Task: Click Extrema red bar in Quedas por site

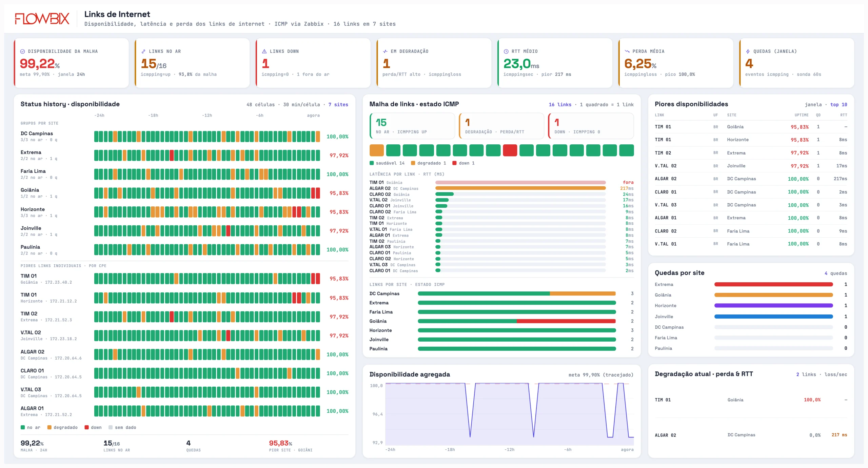Action: click(773, 284)
